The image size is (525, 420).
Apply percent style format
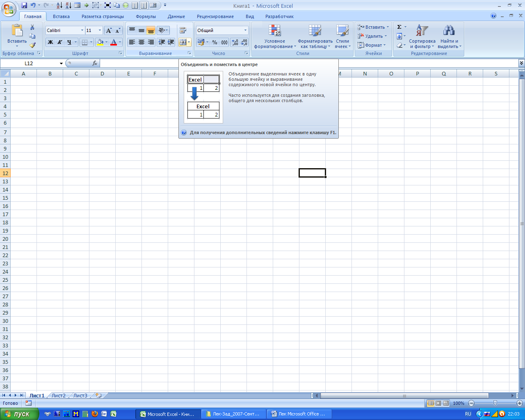(x=215, y=42)
